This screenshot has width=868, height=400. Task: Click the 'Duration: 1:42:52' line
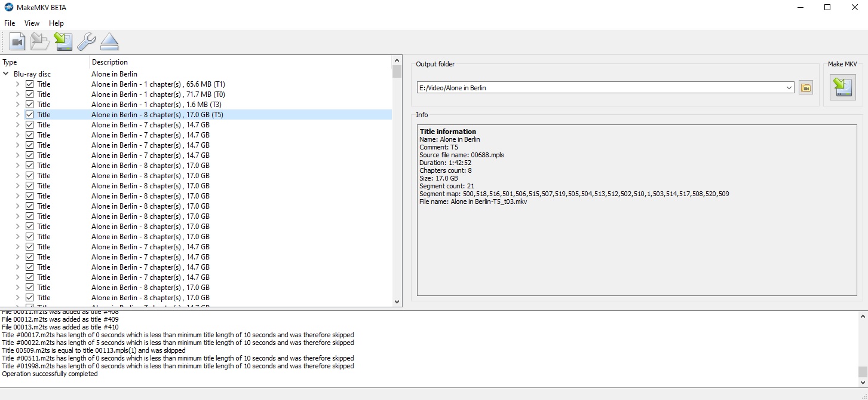tap(446, 163)
